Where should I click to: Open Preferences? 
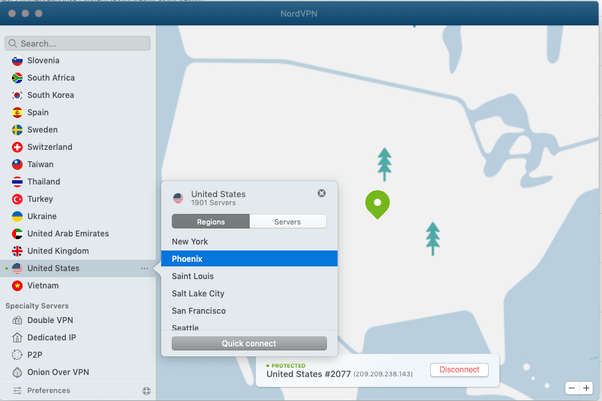pos(48,391)
